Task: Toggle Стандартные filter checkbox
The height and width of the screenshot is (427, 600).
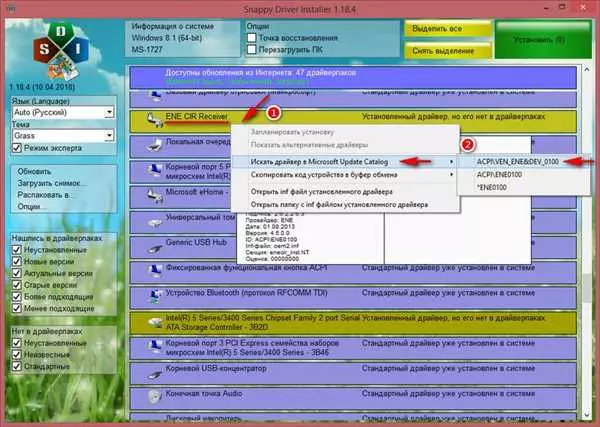Action: pos(16,366)
